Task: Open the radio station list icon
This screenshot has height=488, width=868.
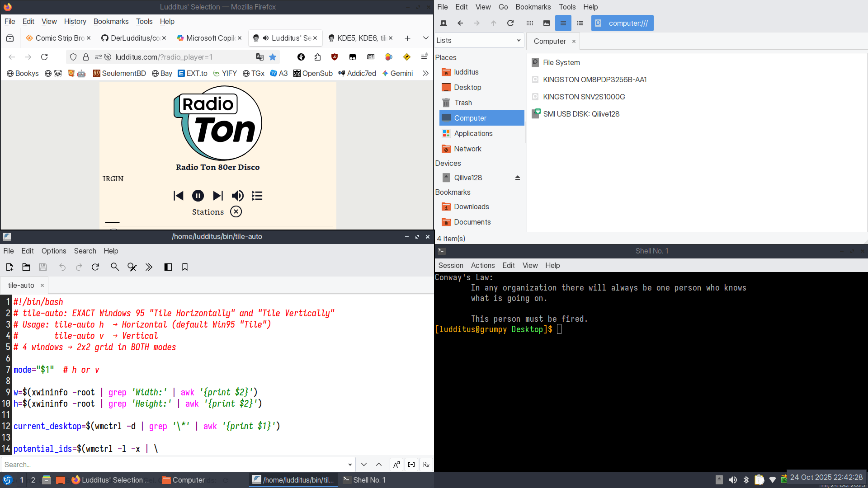Action: [x=257, y=196]
